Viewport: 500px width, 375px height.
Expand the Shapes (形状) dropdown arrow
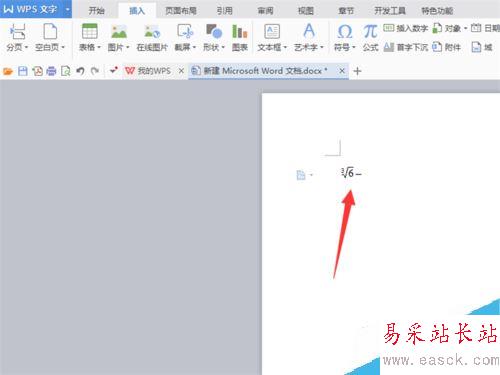click(x=223, y=47)
